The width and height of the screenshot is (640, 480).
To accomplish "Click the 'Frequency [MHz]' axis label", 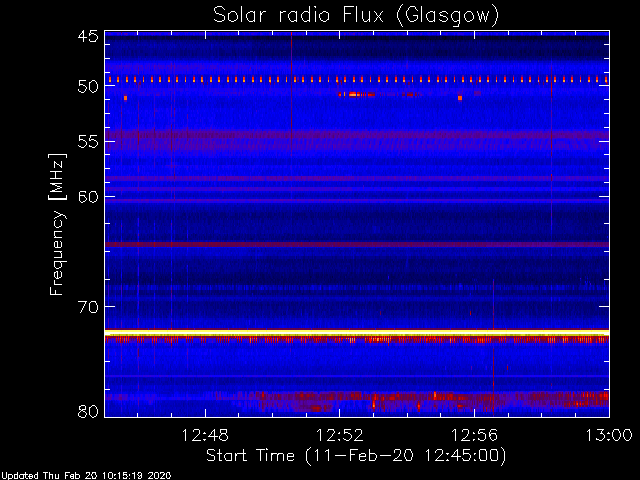I will [x=57, y=224].
